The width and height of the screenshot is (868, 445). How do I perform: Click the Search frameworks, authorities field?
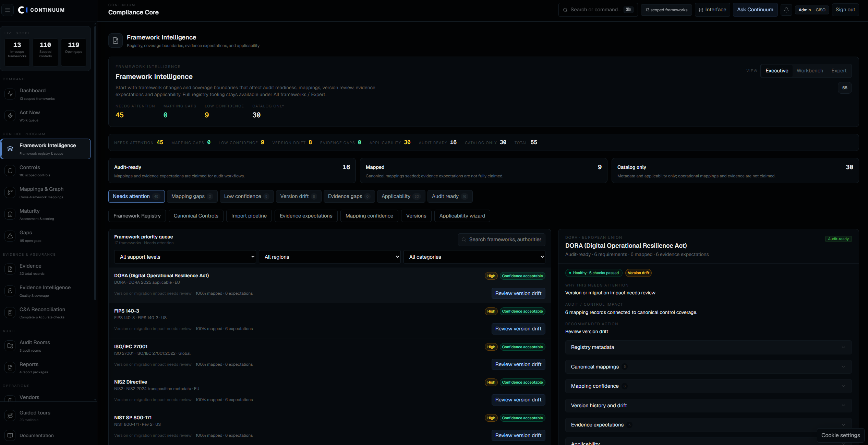pyautogui.click(x=502, y=239)
